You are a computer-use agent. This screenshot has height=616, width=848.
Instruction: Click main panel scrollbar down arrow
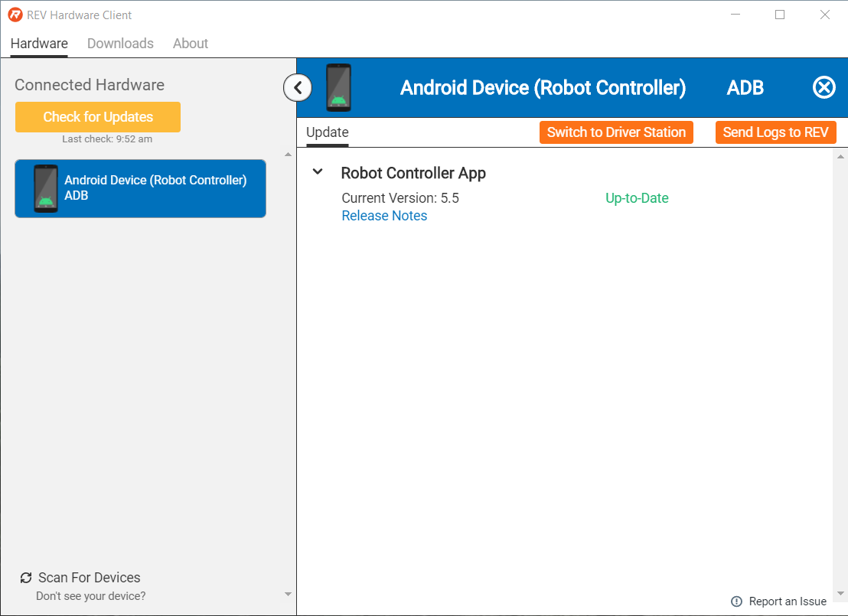(840, 593)
